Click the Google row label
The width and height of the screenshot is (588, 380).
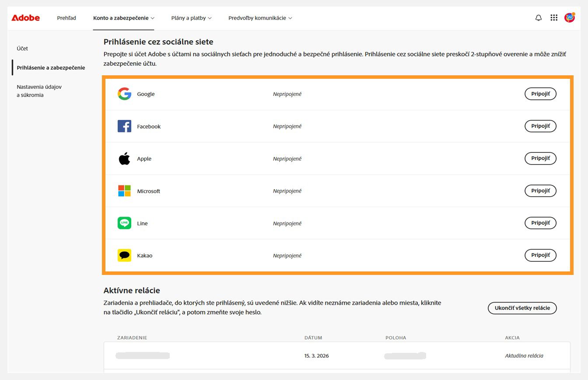pyautogui.click(x=146, y=94)
